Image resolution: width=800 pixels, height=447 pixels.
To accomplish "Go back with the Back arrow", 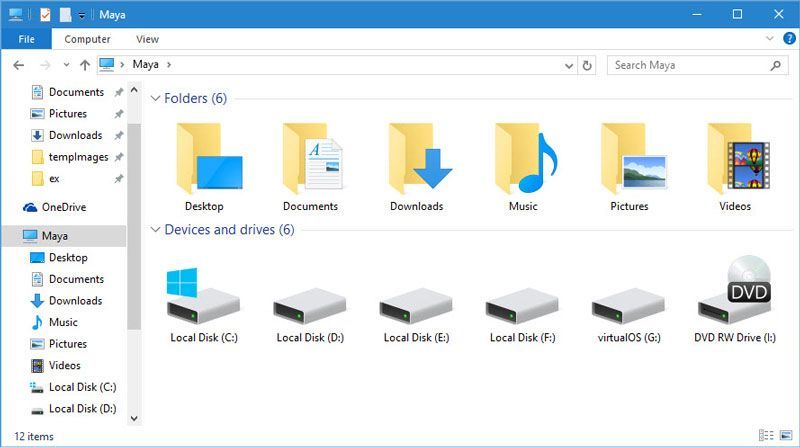I will [x=19, y=65].
